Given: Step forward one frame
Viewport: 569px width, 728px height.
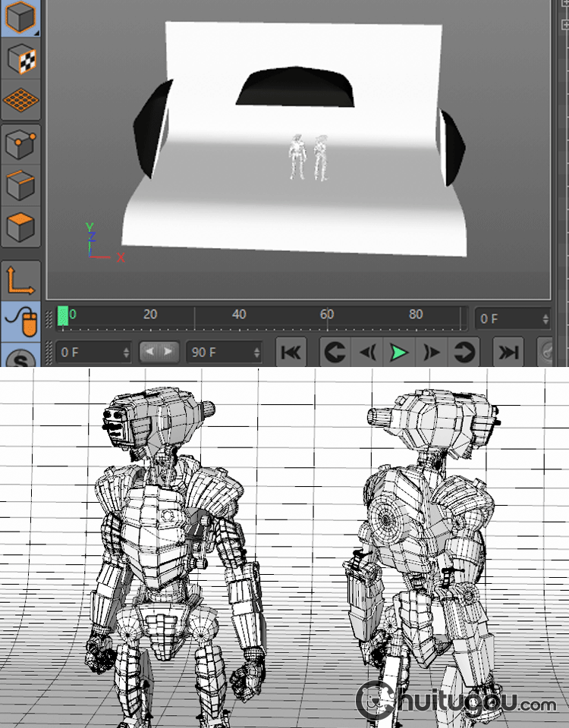Looking at the screenshot, I should (432, 353).
